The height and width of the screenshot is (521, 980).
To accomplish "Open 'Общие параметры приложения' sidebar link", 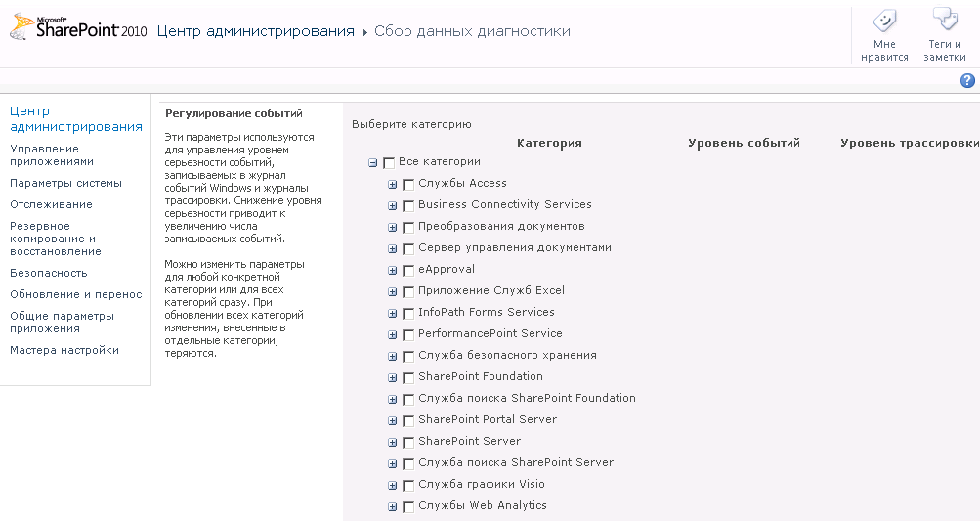I will click(62, 323).
